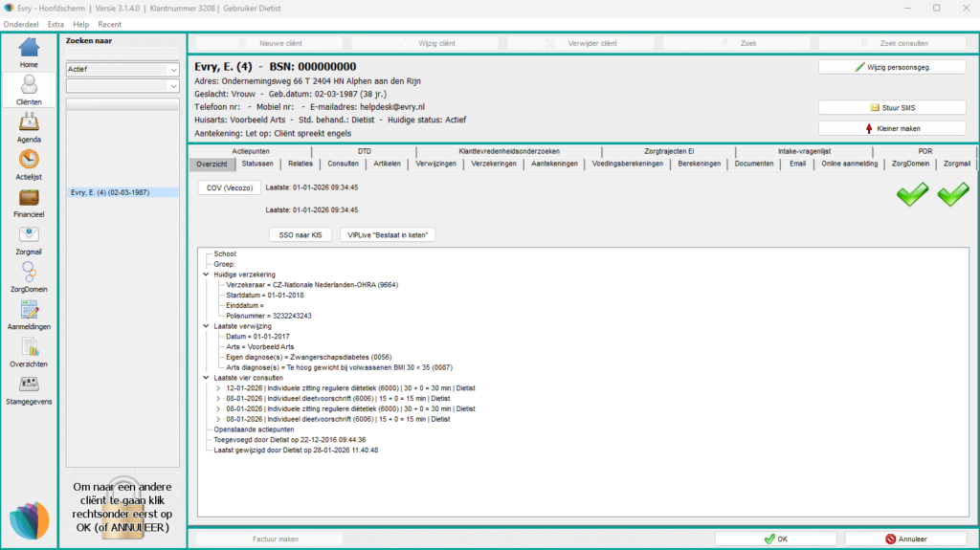Select the Verzekeraar CZ-Nationale Nederlanden row
This screenshot has height=550, width=980.
(x=312, y=285)
